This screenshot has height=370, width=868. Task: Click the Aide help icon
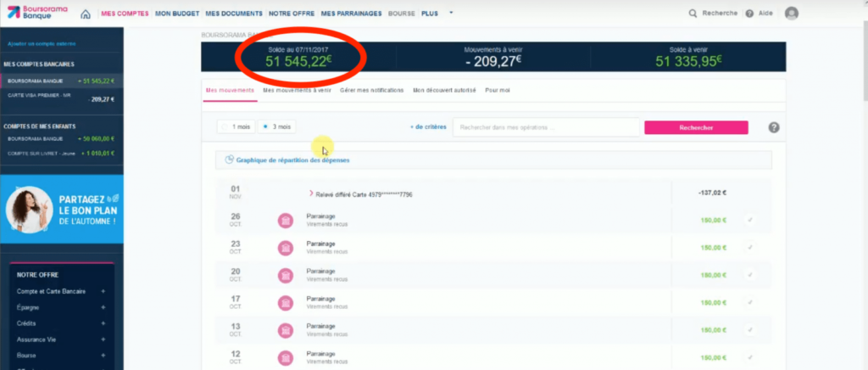tap(749, 14)
